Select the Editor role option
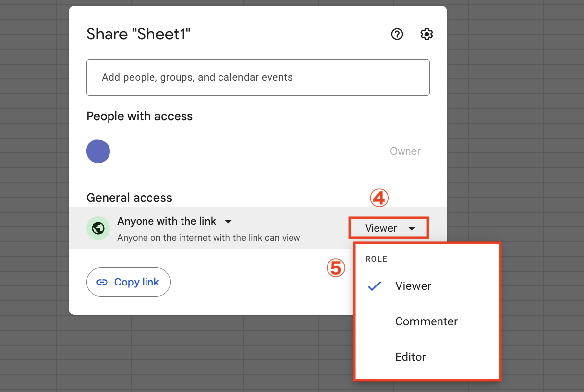The height and width of the screenshot is (392, 584). pyautogui.click(x=410, y=356)
